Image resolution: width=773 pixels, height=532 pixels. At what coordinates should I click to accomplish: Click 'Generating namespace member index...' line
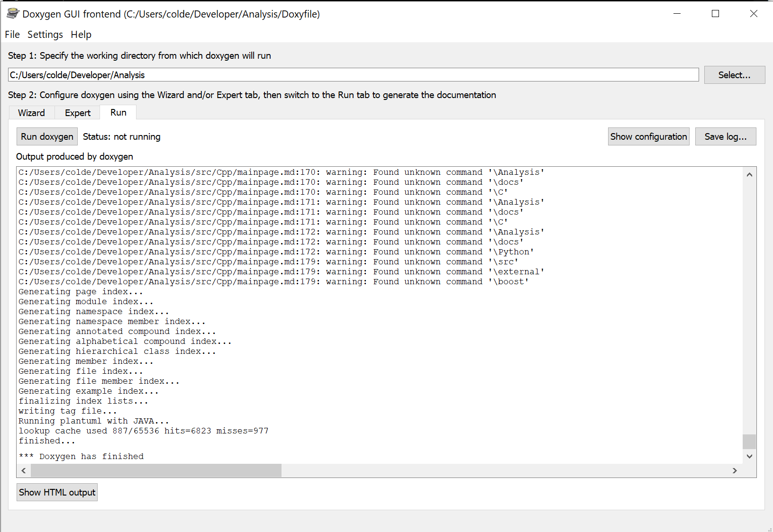point(112,321)
